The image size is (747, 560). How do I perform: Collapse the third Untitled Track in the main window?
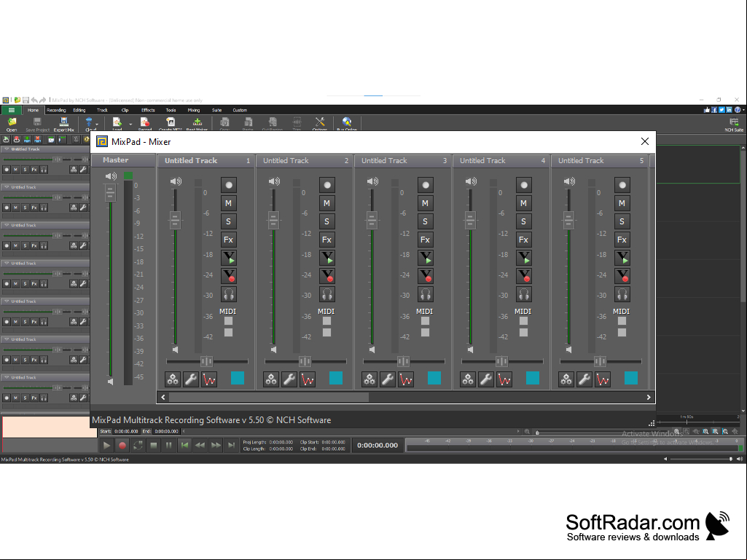coord(7,225)
